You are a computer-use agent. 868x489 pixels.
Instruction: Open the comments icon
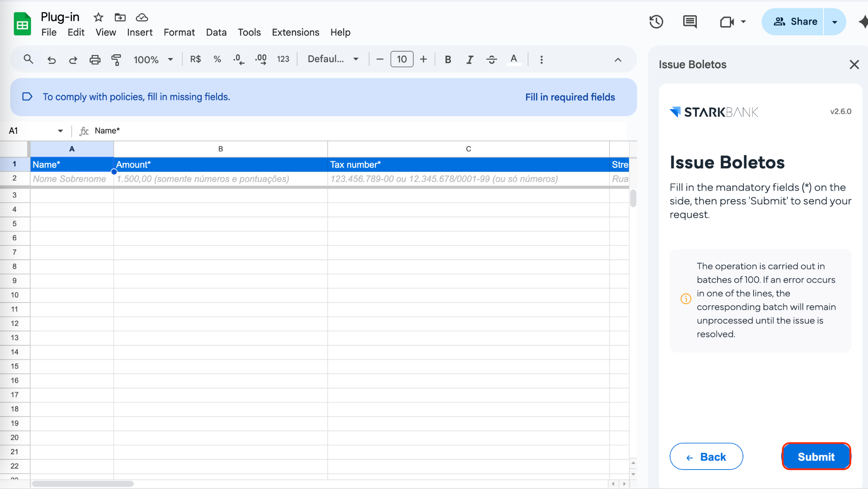(690, 22)
